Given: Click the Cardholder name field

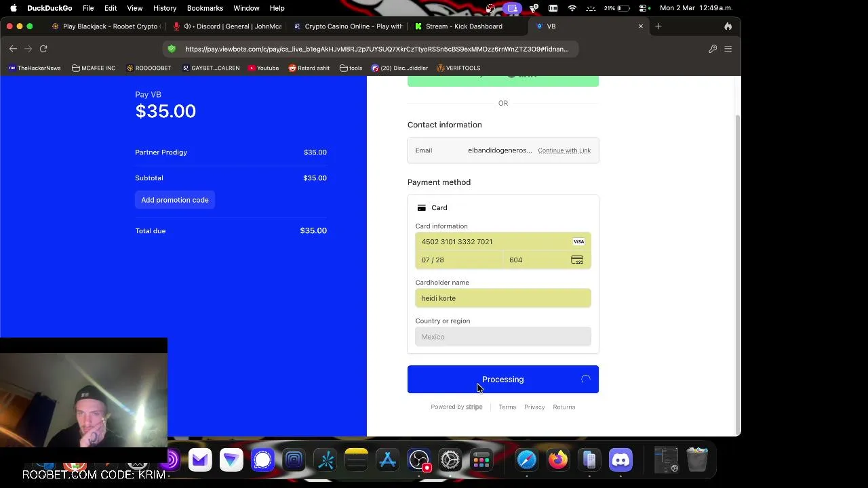Looking at the screenshot, I should [x=503, y=298].
